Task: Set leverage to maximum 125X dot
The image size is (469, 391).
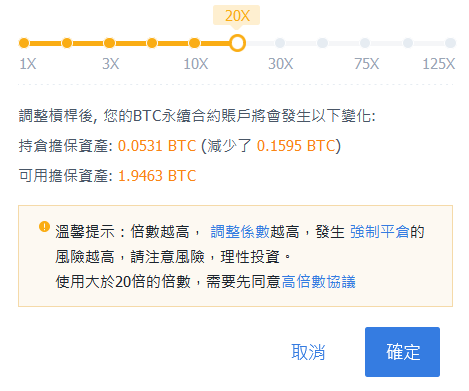Action: 450,43
